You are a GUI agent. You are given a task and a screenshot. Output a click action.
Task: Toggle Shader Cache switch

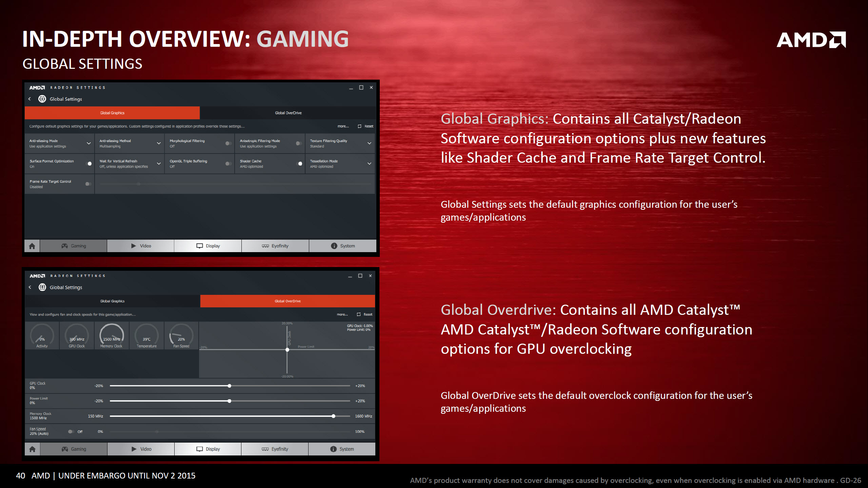299,164
